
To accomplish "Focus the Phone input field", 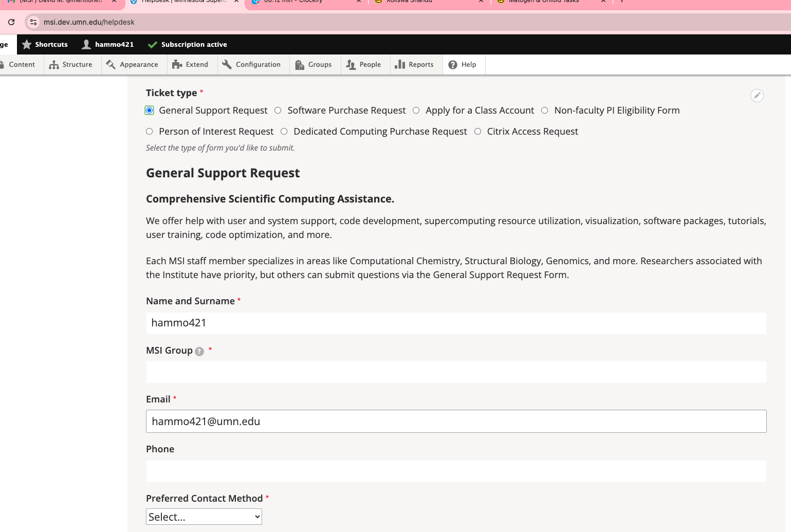I will pyautogui.click(x=456, y=471).
